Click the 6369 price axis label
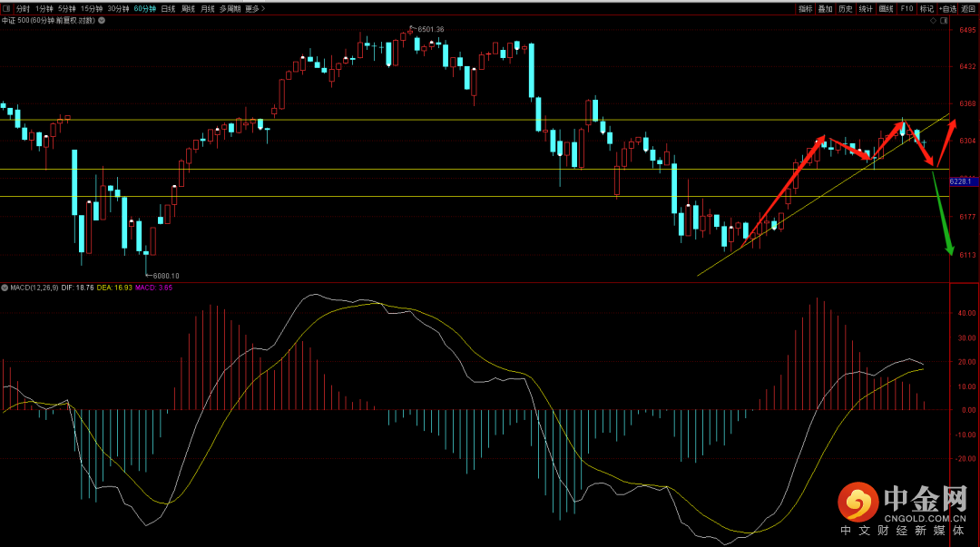The width and height of the screenshot is (980, 547). coord(967,103)
